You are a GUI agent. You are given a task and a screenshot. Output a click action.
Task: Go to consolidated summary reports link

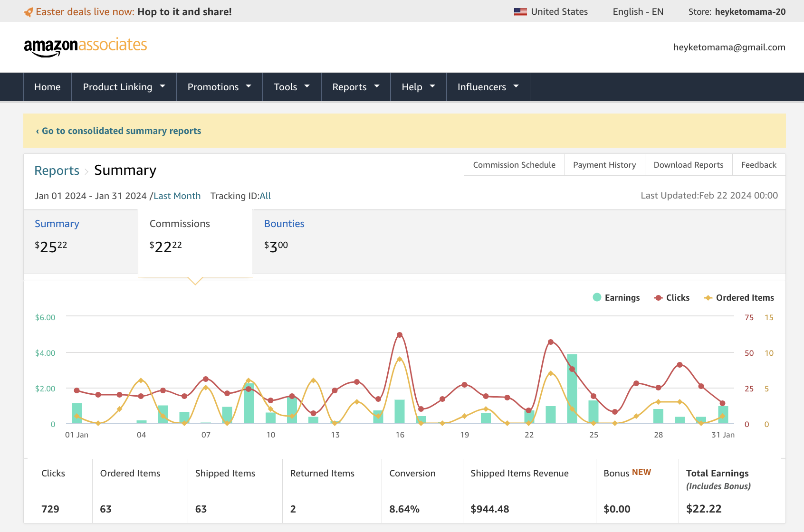click(119, 131)
